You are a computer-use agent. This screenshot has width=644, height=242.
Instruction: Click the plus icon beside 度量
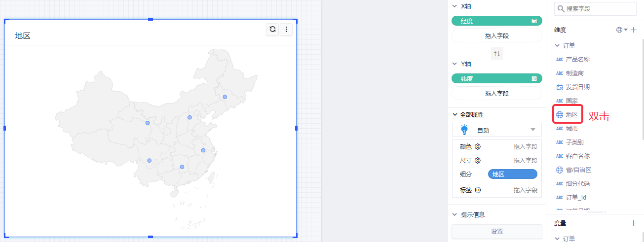(634, 223)
